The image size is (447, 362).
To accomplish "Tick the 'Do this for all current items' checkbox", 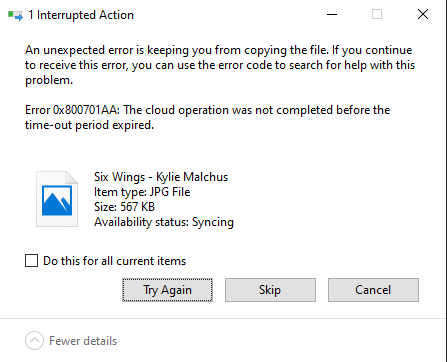I will click(31, 261).
